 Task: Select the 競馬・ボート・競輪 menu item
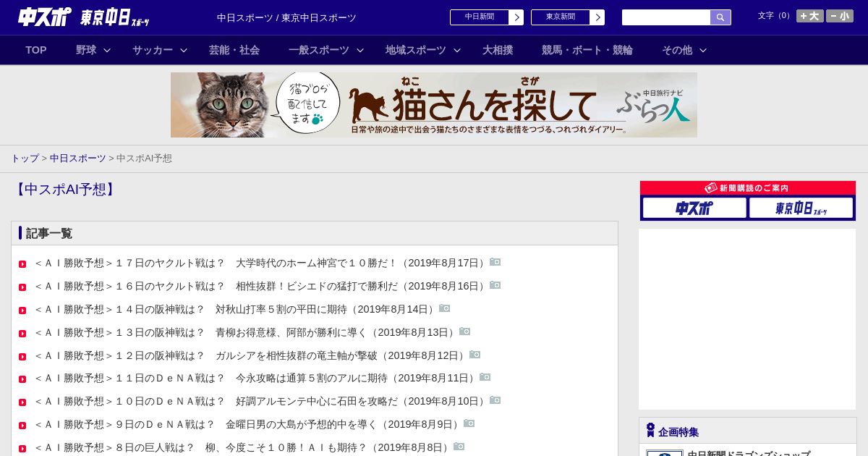tap(587, 50)
